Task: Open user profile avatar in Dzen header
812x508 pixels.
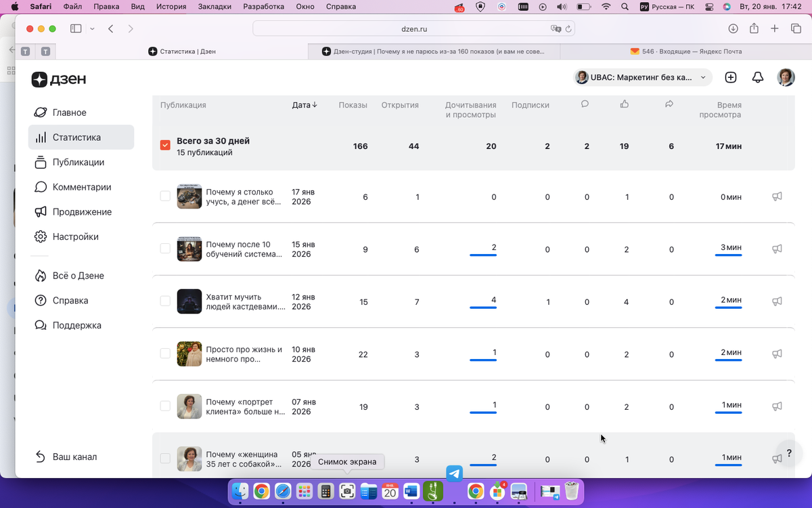Action: point(786,77)
